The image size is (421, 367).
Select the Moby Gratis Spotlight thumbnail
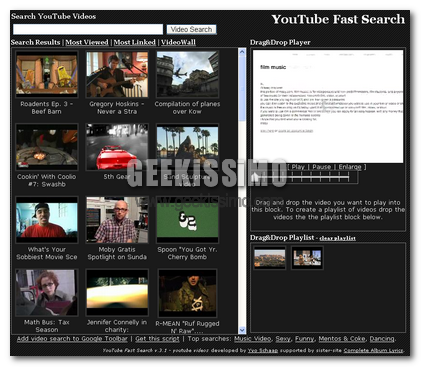click(117, 220)
